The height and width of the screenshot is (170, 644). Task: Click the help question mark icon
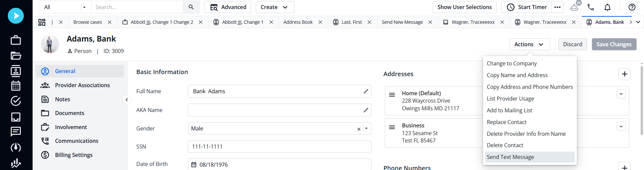[x=632, y=7]
